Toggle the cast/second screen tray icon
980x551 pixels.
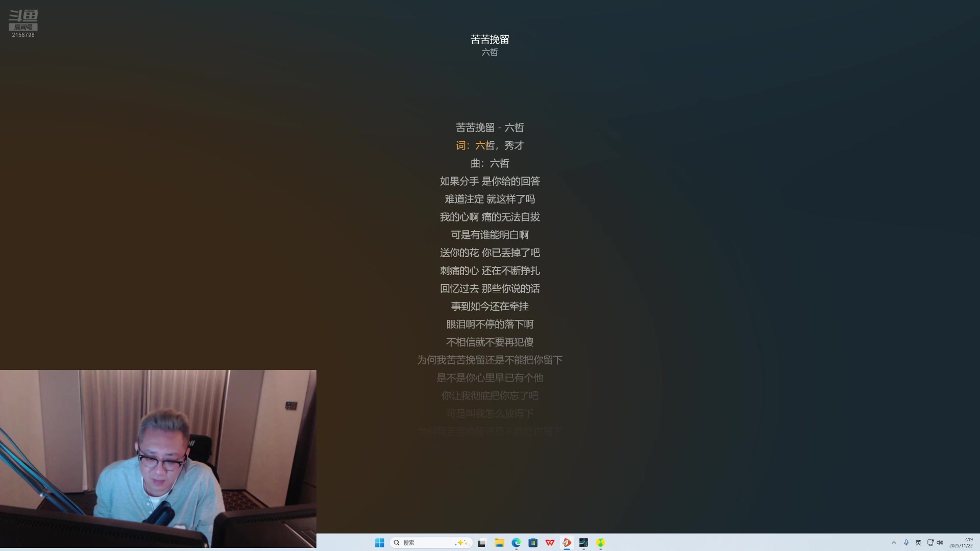click(931, 542)
